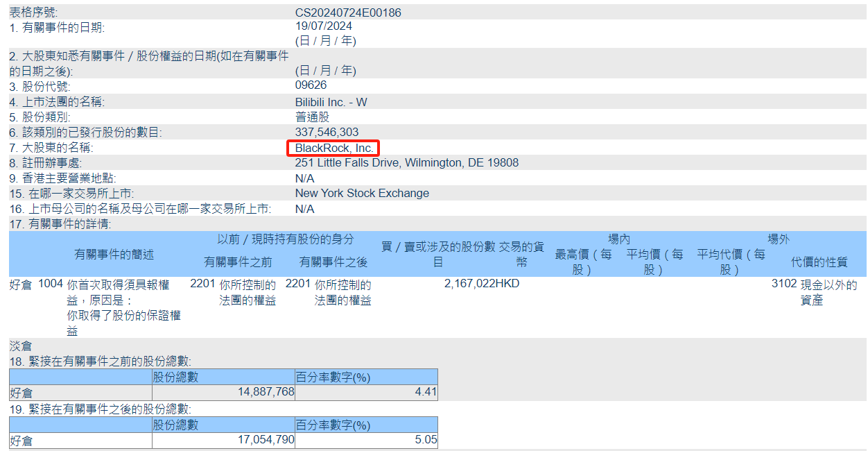Click consideration code 3102
This screenshot has width=868, height=451.
(783, 284)
